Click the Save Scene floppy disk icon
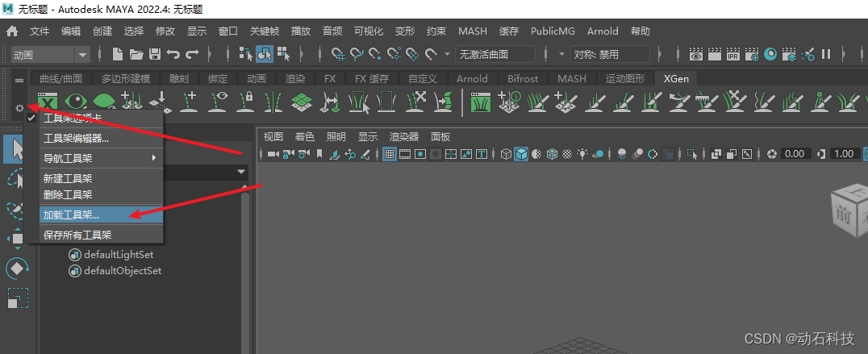The height and width of the screenshot is (354, 868). [155, 54]
